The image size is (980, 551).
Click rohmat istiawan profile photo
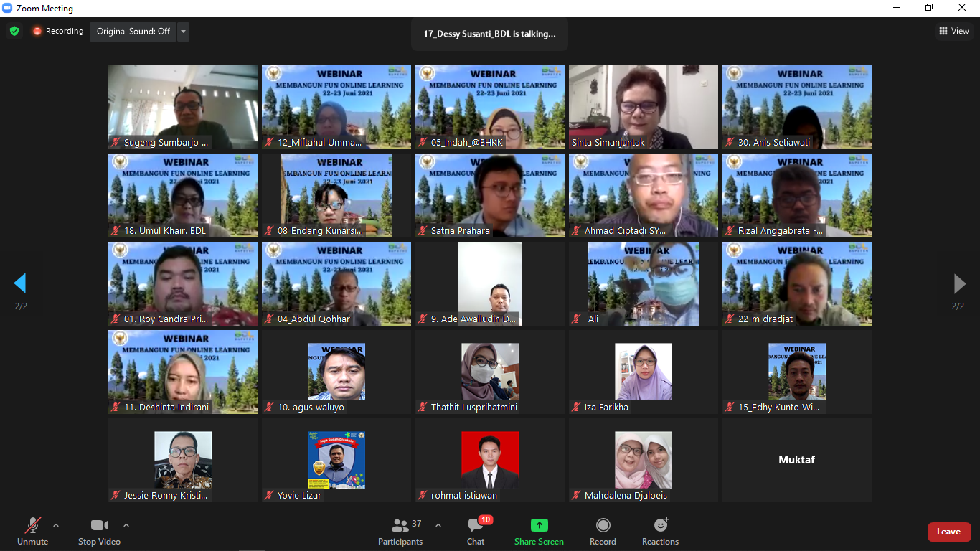point(490,460)
